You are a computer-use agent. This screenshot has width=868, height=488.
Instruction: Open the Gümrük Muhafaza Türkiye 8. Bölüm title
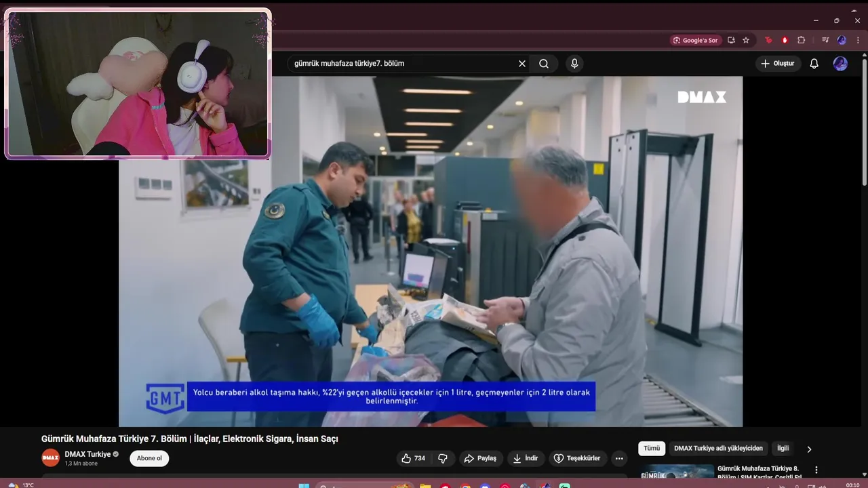click(759, 472)
